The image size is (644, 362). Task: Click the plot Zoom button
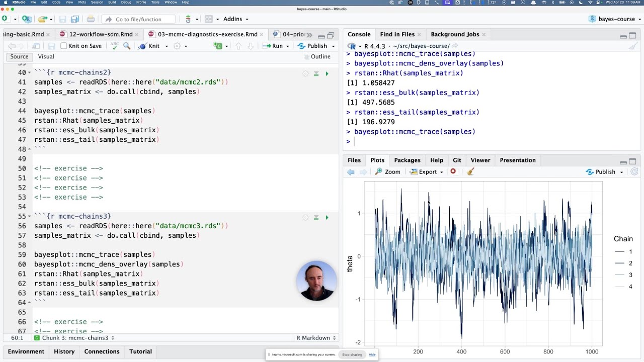point(388,172)
